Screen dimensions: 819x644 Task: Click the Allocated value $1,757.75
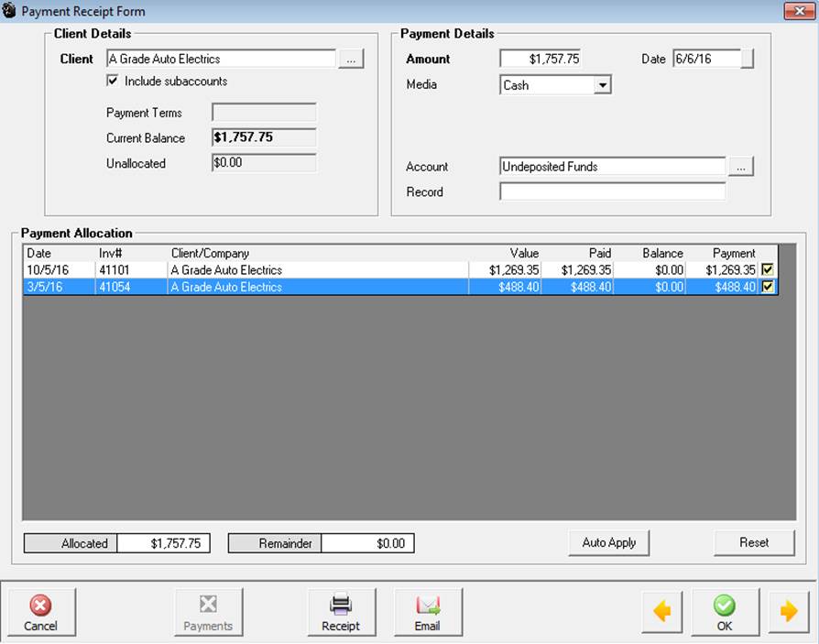coord(163,543)
